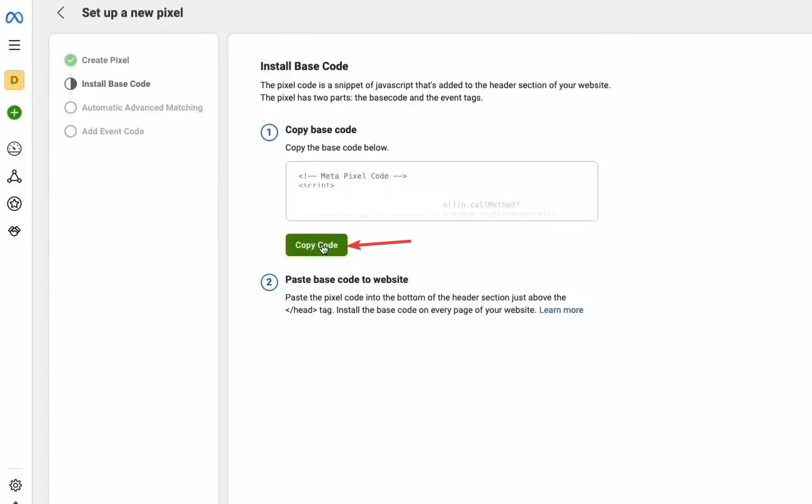Viewport: 812px width, 504px height.
Task: Select the Create Pixel step
Action: point(106,60)
